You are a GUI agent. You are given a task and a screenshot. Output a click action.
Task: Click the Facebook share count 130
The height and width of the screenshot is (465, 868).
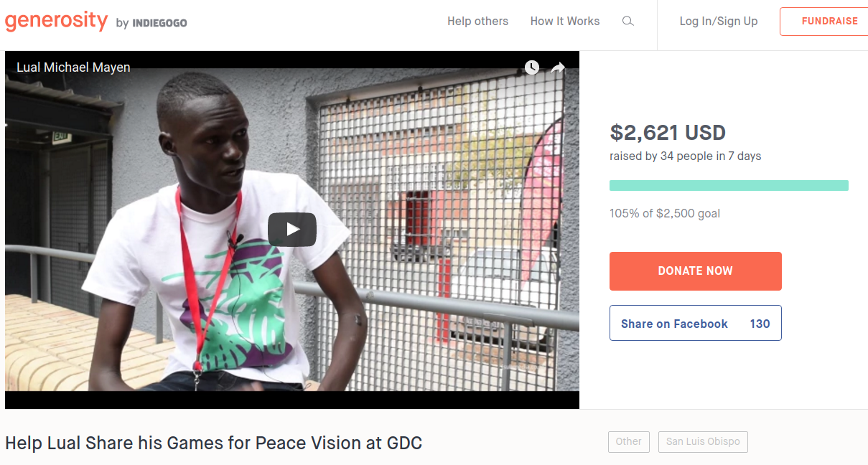pos(760,324)
